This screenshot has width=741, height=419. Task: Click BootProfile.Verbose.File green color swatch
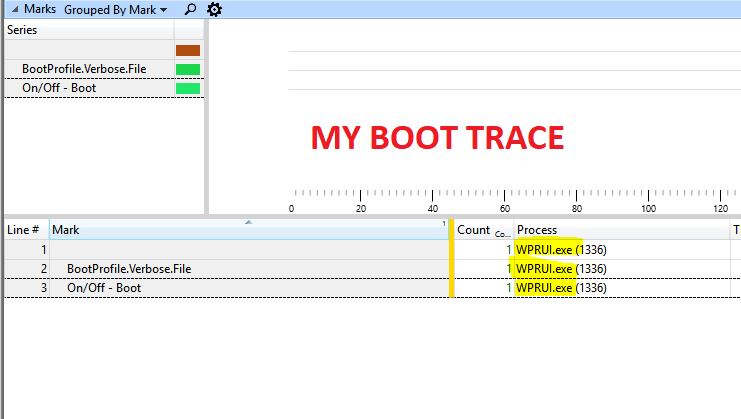click(188, 69)
